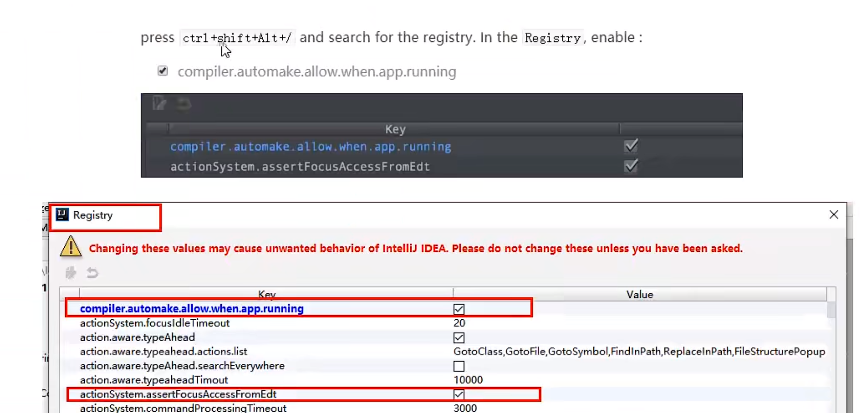868x413 pixels.
Task: Select the actionSystem.focusIdleTimeout key
Action: (x=155, y=323)
